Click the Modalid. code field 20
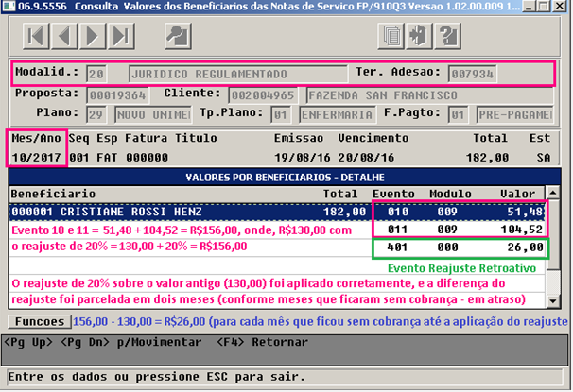 pos(96,74)
